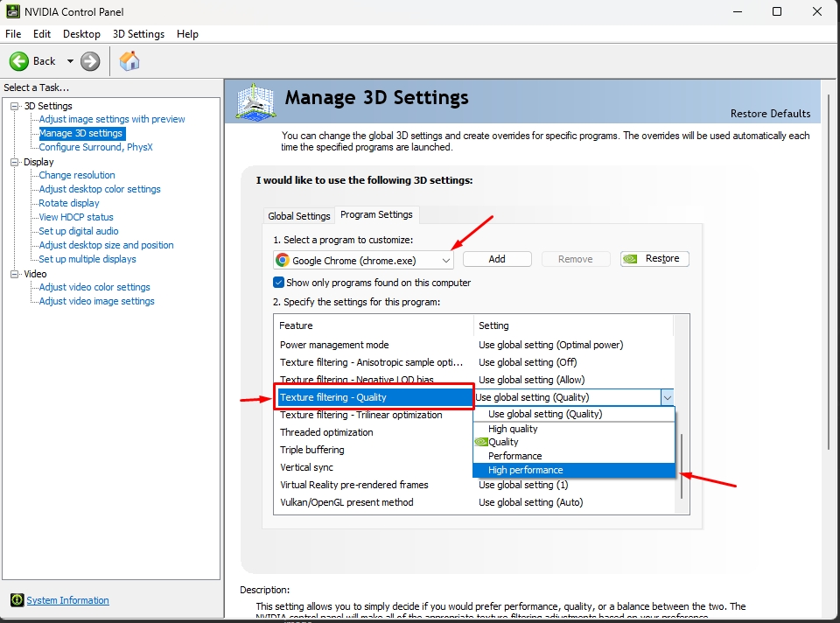Click the Home icon in toolbar
Image resolution: width=840 pixels, height=623 pixels.
tap(129, 61)
